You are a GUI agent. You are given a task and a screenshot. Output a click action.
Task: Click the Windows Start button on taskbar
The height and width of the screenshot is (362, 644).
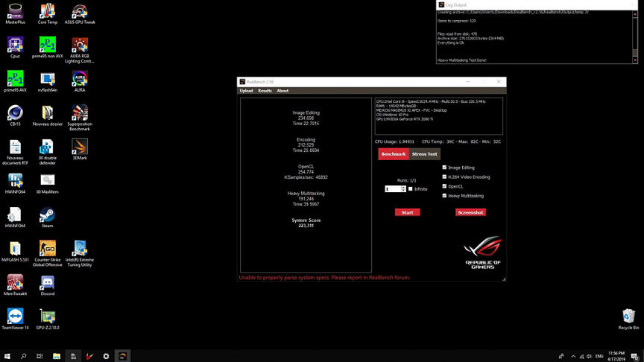click(x=7, y=356)
